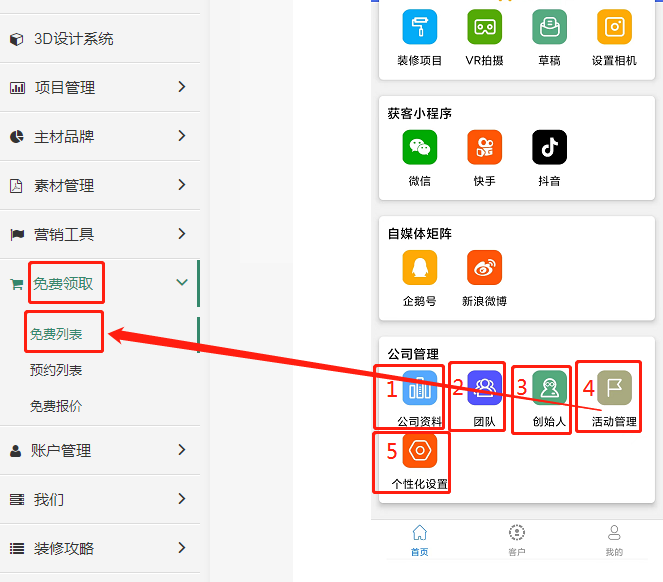Tap the 微信 WeChat icon
The image size is (663, 582).
point(419,147)
